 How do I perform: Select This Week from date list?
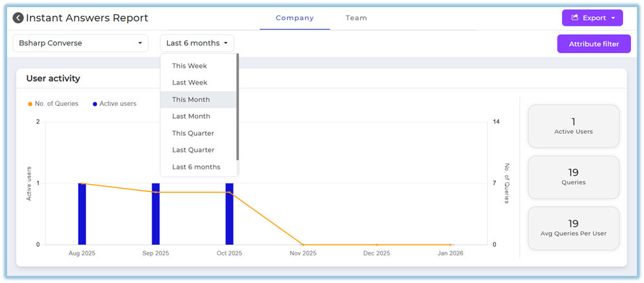[x=189, y=66]
